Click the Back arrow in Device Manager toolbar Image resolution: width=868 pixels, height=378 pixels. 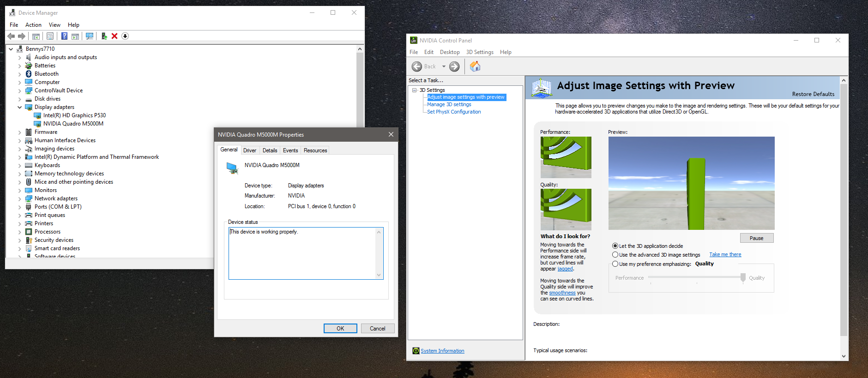(x=11, y=36)
